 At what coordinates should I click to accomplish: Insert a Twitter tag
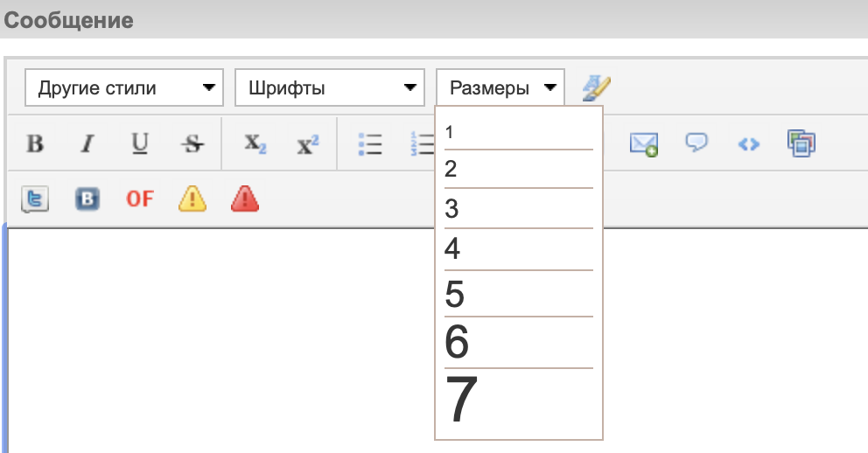tap(35, 199)
